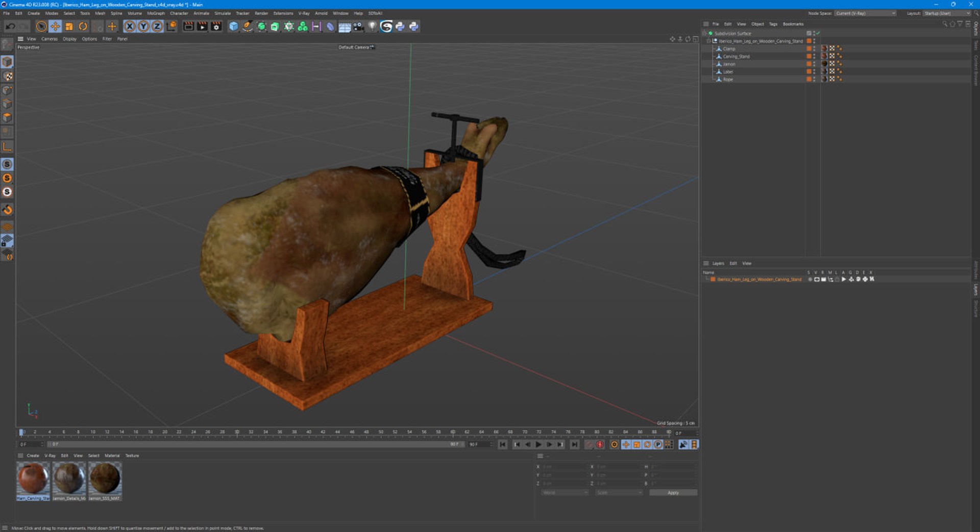This screenshot has width=980, height=532.
Task: Open the Simulate menu
Action: 223,13
